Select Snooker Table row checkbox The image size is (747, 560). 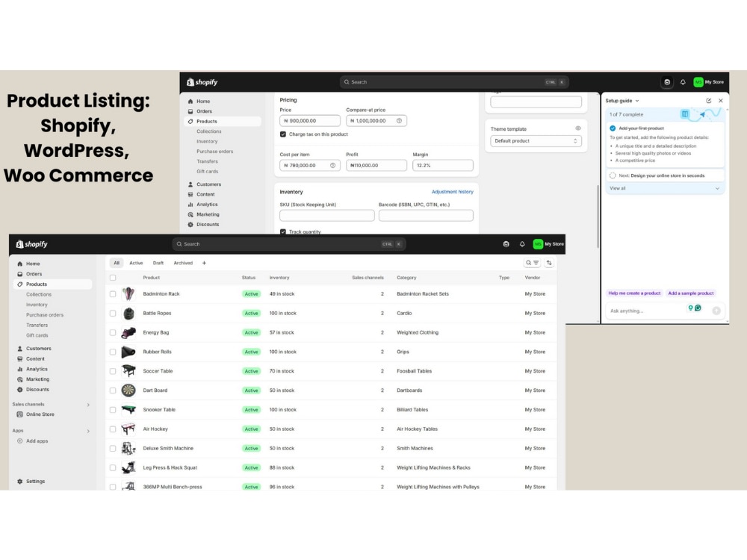[113, 410]
